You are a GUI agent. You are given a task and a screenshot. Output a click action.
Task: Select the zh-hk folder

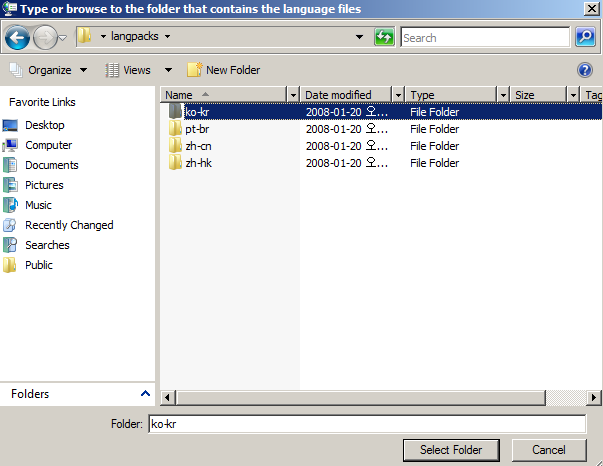198,163
